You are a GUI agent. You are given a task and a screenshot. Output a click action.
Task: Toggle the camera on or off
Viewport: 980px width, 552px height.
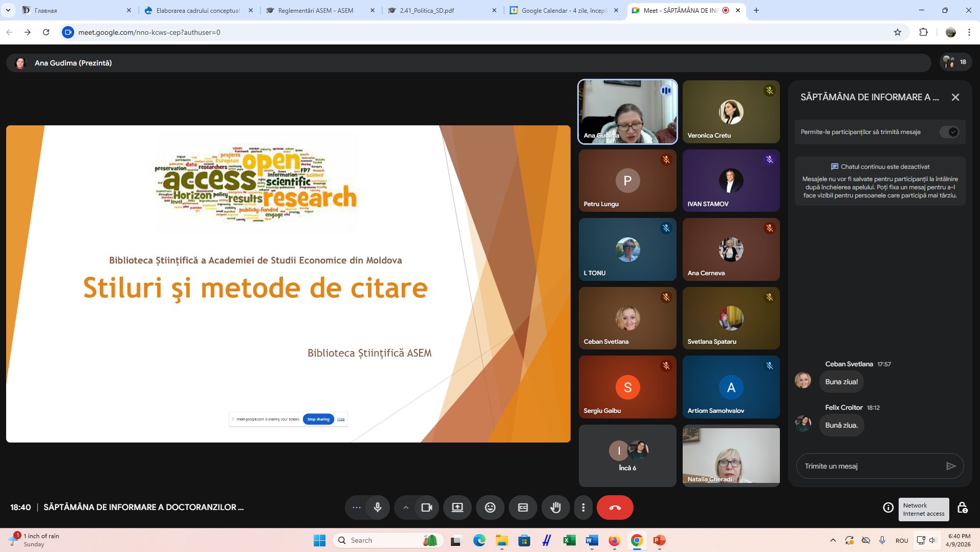tap(426, 507)
